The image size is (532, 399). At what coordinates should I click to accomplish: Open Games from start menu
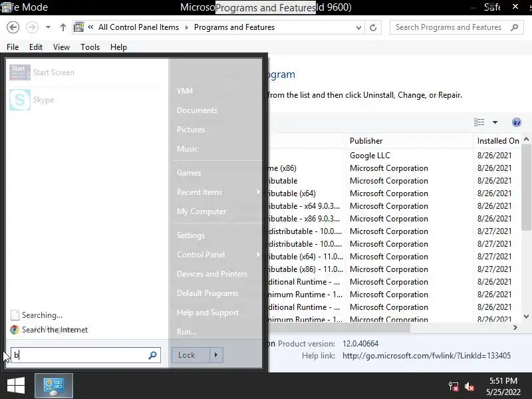pos(189,173)
